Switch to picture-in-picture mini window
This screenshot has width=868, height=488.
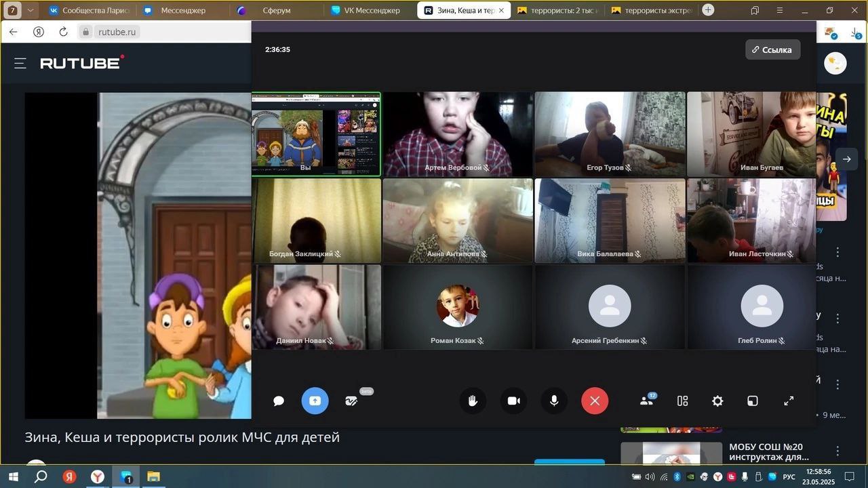point(753,401)
